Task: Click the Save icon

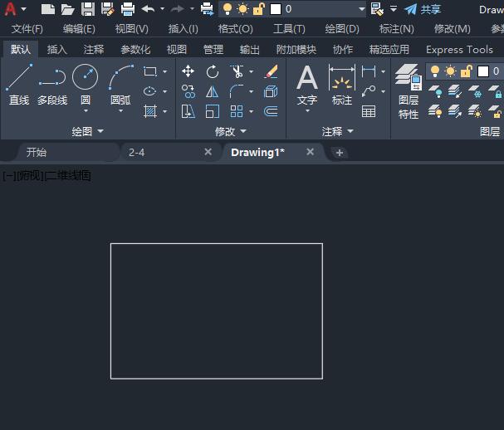Action: coord(88,9)
